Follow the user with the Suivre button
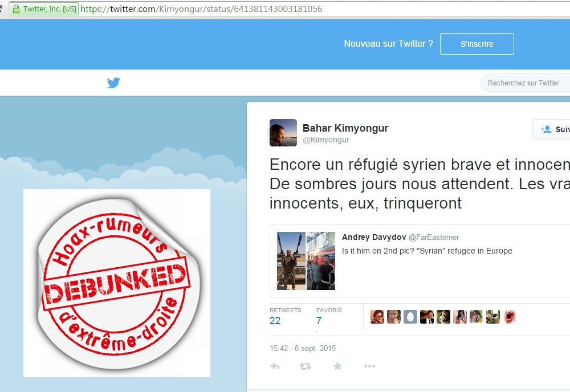This screenshot has width=570, height=392. coord(551,129)
